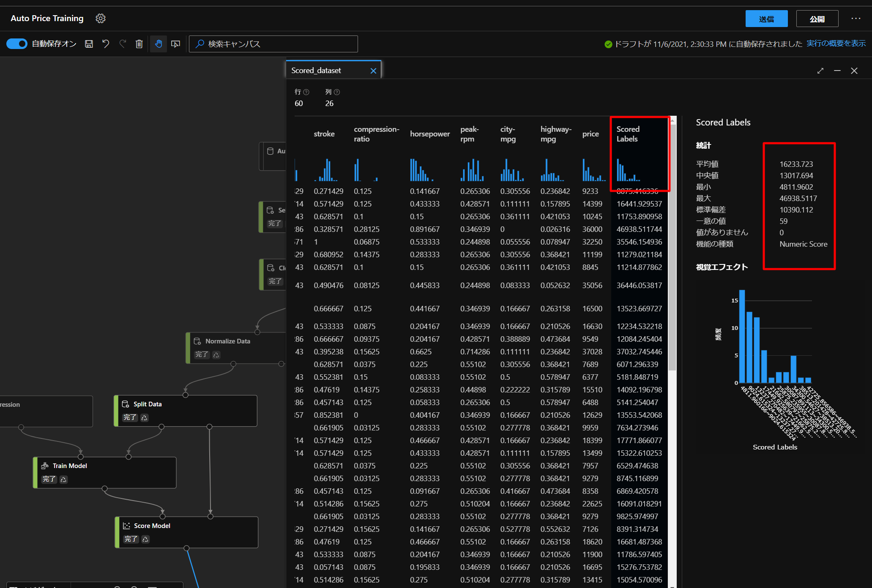Open the 実行の概要を表示 link
The width and height of the screenshot is (872, 588).
(836, 44)
